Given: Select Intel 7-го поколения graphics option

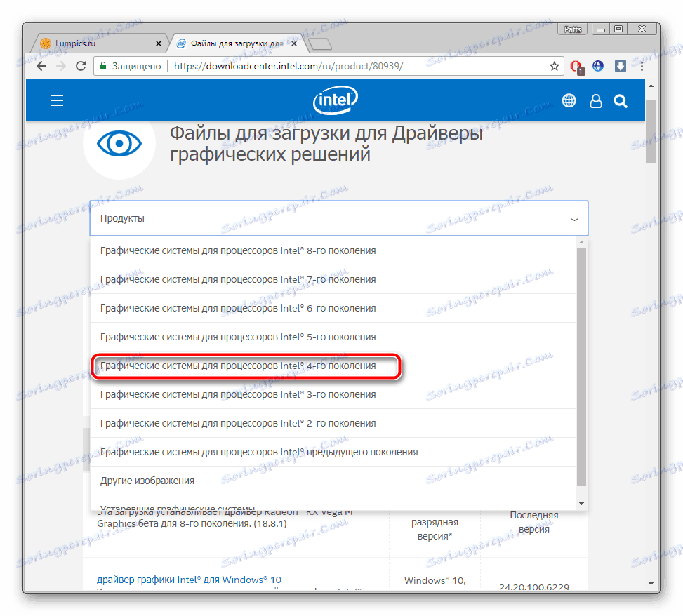Looking at the screenshot, I should point(333,279).
